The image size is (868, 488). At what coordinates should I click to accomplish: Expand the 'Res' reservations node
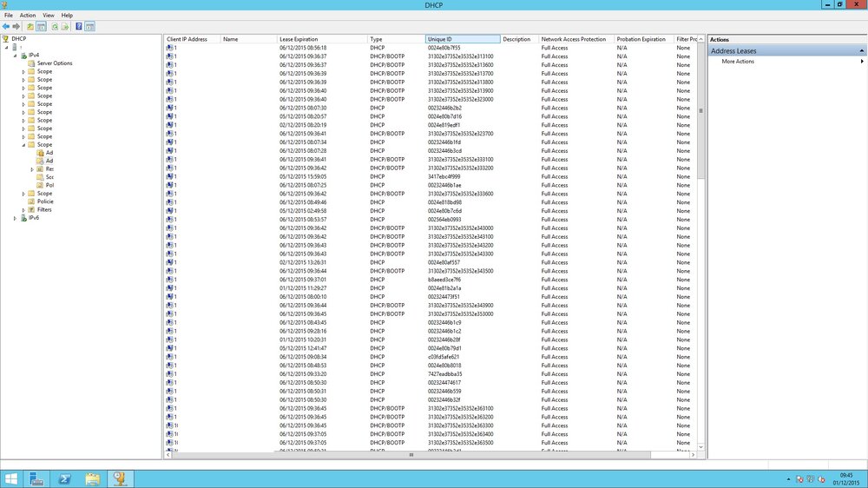pos(31,169)
